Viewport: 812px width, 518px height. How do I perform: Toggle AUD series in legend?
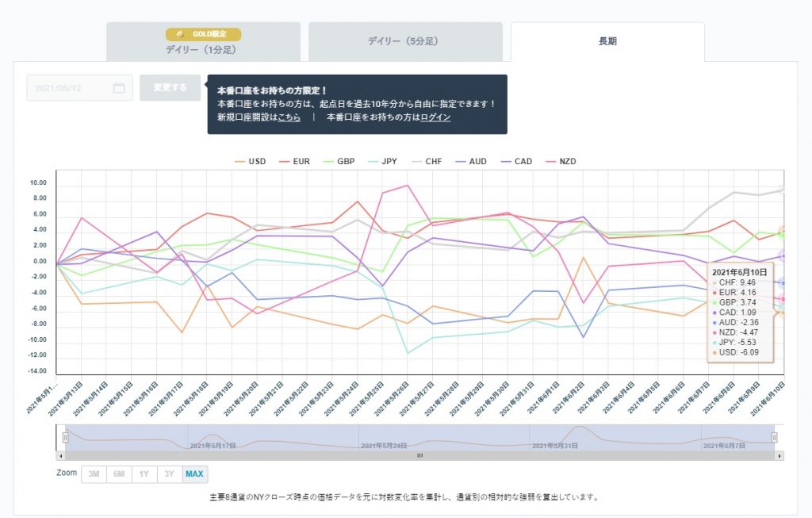pyautogui.click(x=471, y=162)
